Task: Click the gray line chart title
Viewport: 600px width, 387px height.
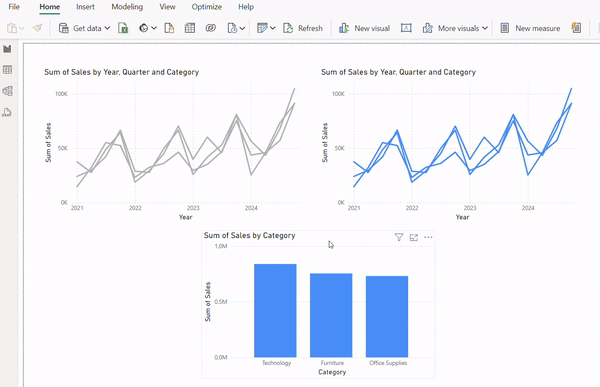Action: [x=122, y=72]
